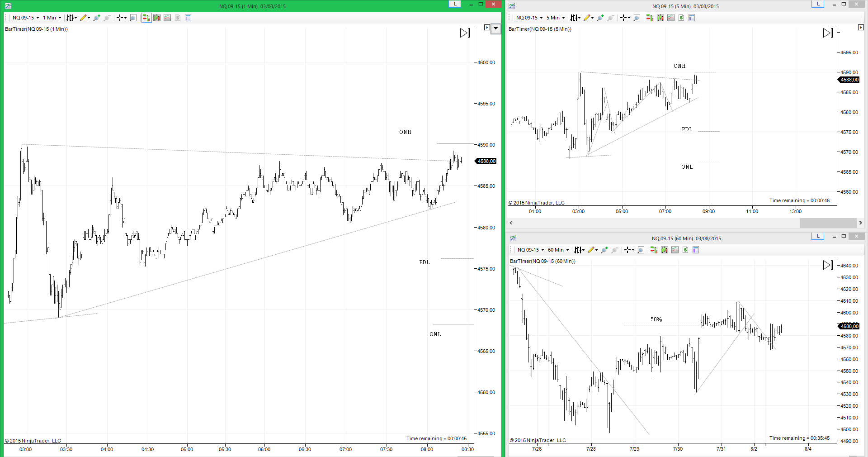Select zoom-in magnifier in 5 Min chart
The height and width of the screenshot is (457, 868).
coord(600,18)
